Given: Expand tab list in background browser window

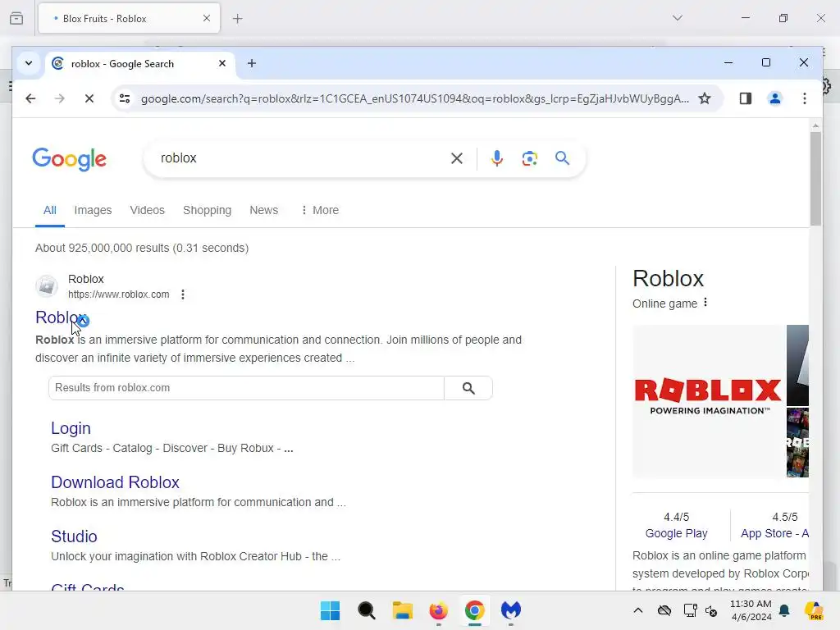Looking at the screenshot, I should [x=677, y=18].
